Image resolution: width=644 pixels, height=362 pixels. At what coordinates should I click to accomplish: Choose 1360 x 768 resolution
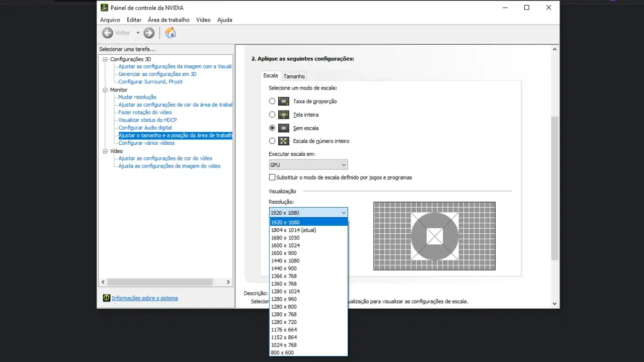click(x=308, y=284)
